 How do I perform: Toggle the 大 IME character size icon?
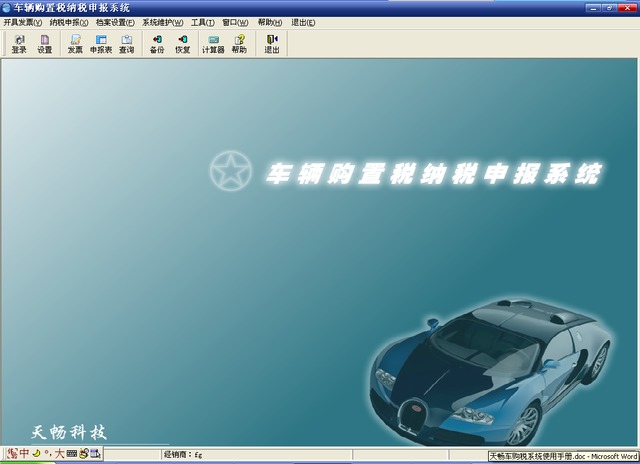point(60,453)
